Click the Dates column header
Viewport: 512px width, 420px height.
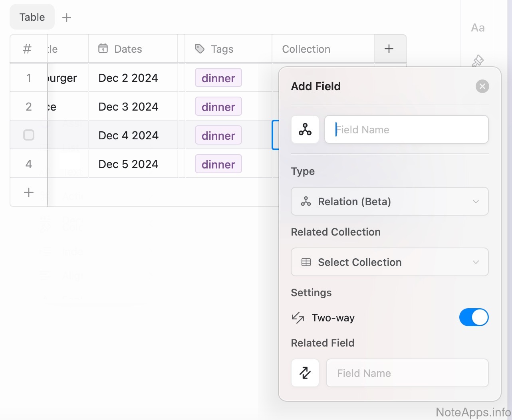128,49
